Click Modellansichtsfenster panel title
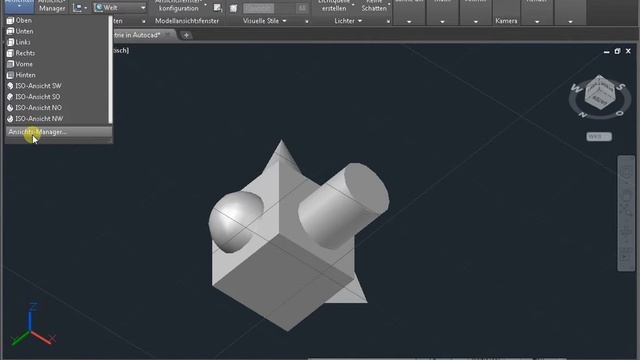The image size is (640, 360). click(187, 21)
